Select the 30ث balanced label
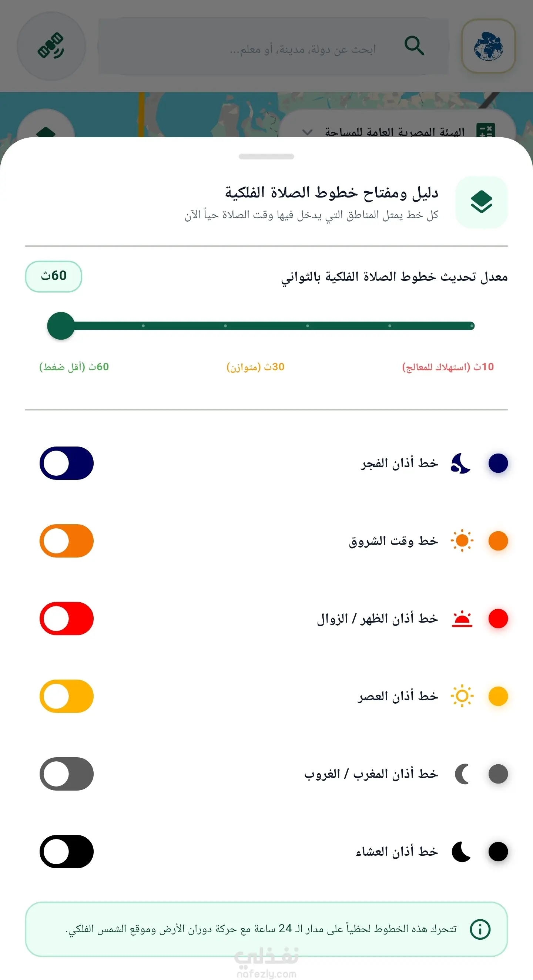The width and height of the screenshot is (533, 980). coord(255,367)
